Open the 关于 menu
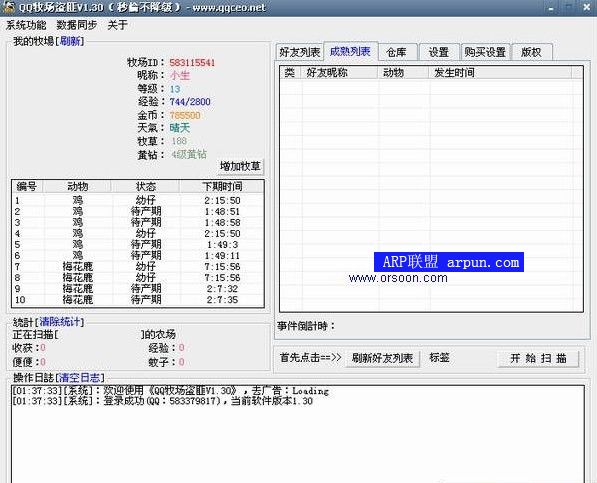This screenshot has width=597, height=483. [117, 25]
